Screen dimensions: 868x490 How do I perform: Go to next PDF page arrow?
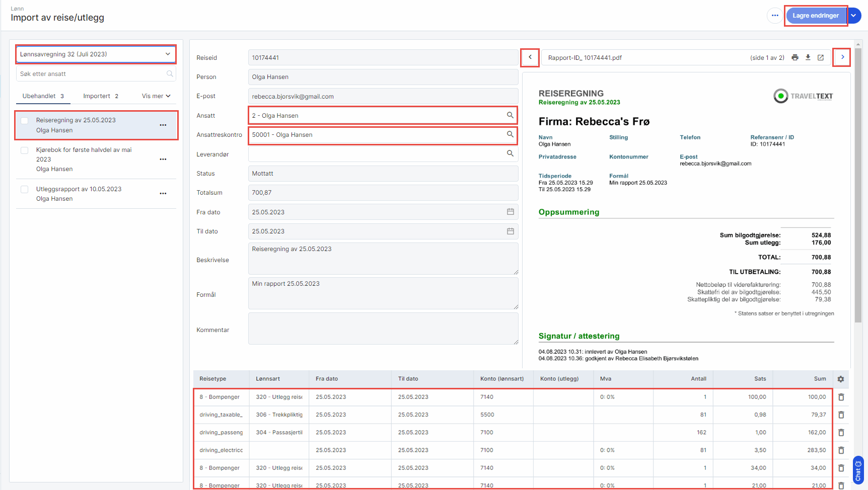(842, 57)
